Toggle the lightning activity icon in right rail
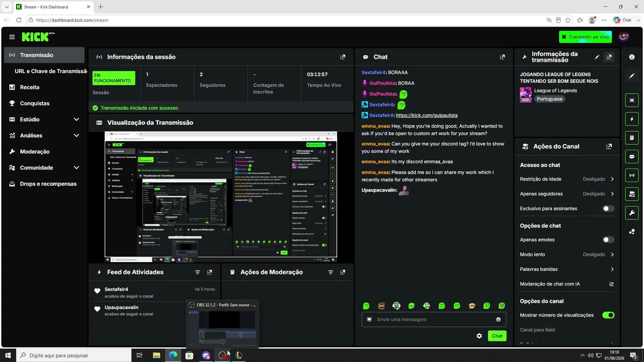 632,119
